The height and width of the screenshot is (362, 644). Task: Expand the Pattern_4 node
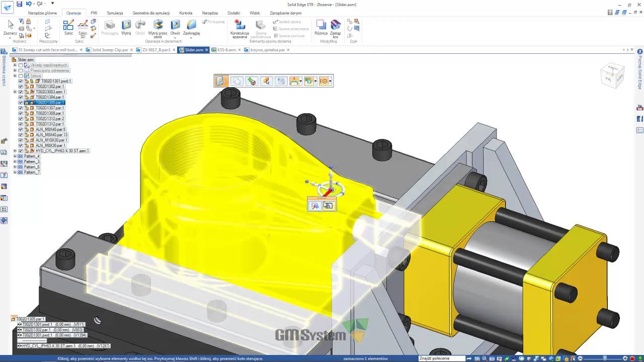pos(15,156)
